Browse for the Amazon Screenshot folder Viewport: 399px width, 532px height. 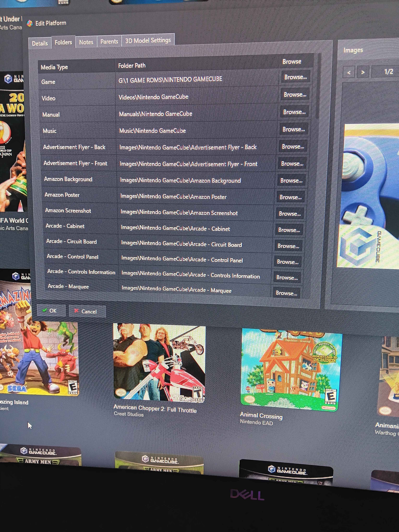point(290,214)
